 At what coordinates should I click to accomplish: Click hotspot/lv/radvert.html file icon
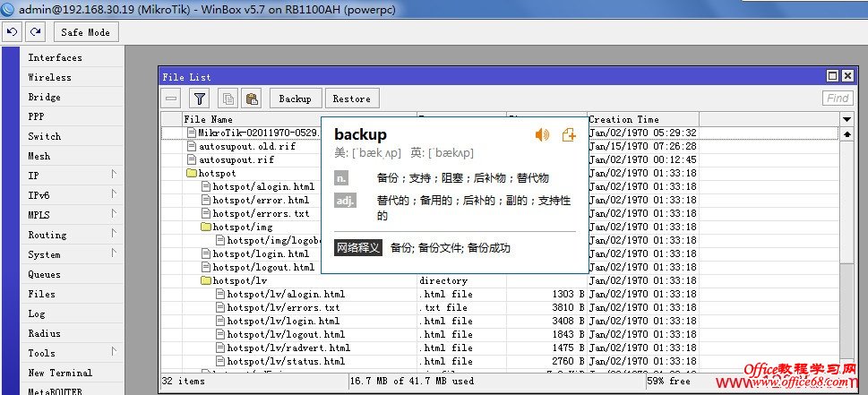[220, 348]
